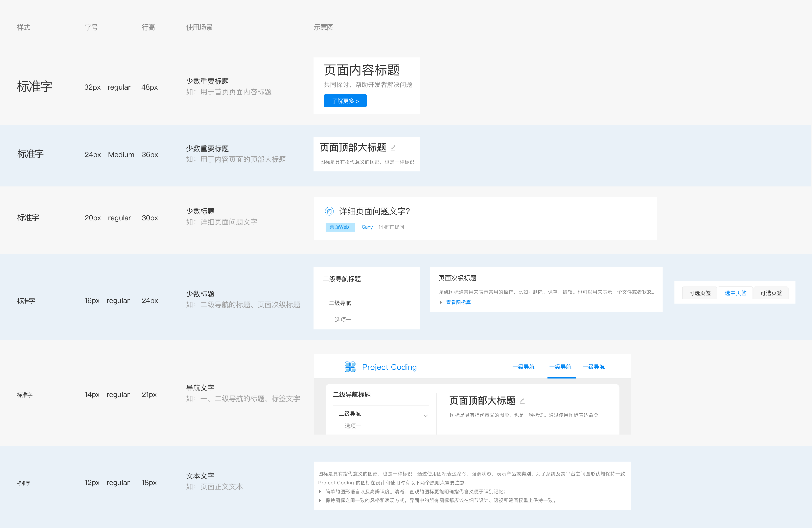Open the Sany author link

point(367,227)
